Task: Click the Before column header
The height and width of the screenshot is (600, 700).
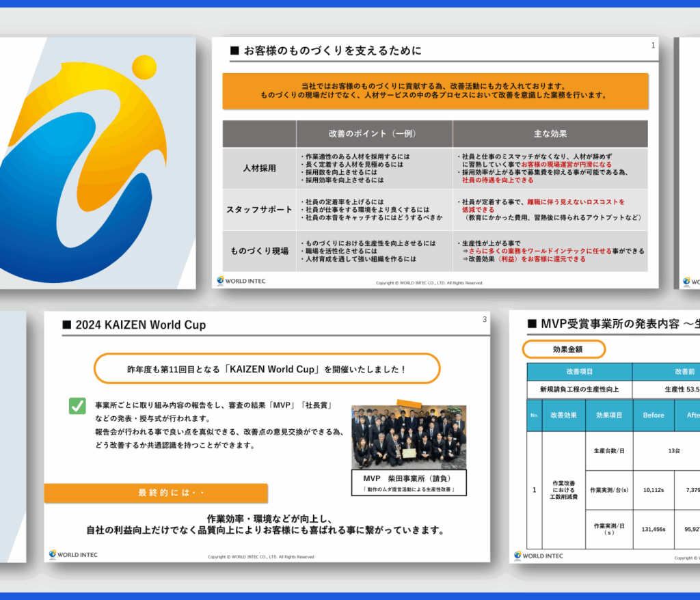Action: click(x=654, y=415)
